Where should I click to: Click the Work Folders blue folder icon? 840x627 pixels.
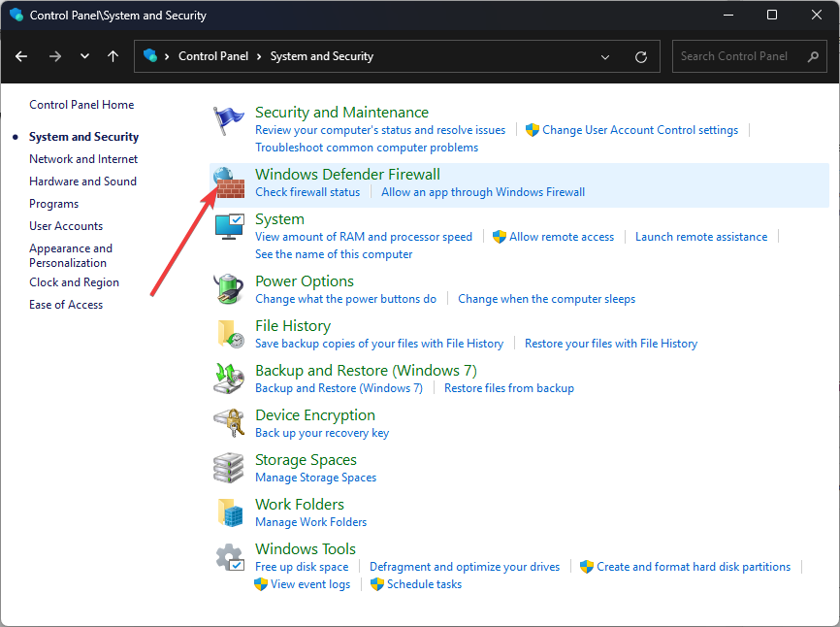pyautogui.click(x=228, y=512)
